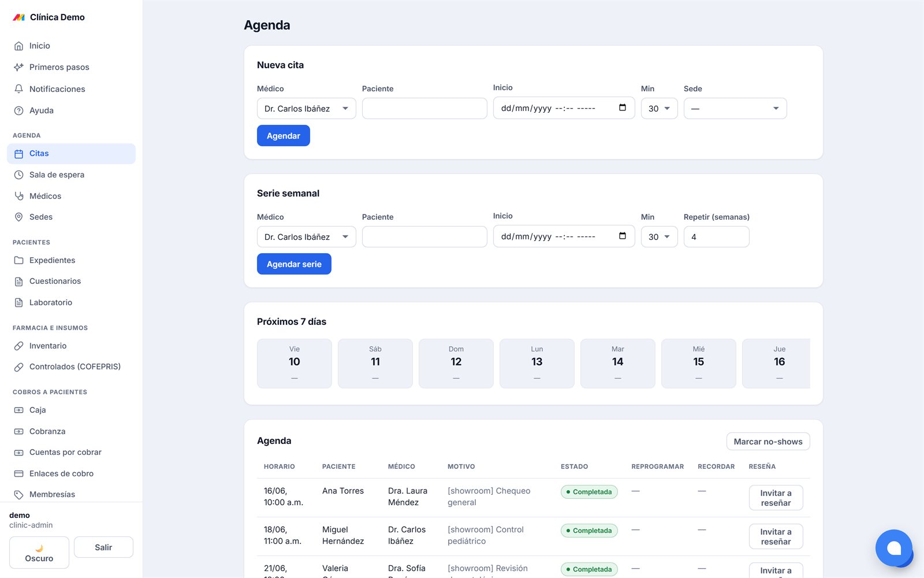Image resolution: width=924 pixels, height=578 pixels.
Task: Click the Clínica Demo logo
Action: click(19, 17)
